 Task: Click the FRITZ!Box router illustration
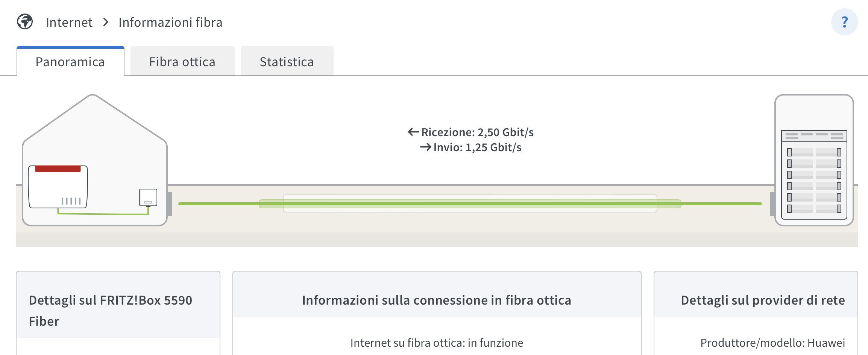tap(58, 187)
